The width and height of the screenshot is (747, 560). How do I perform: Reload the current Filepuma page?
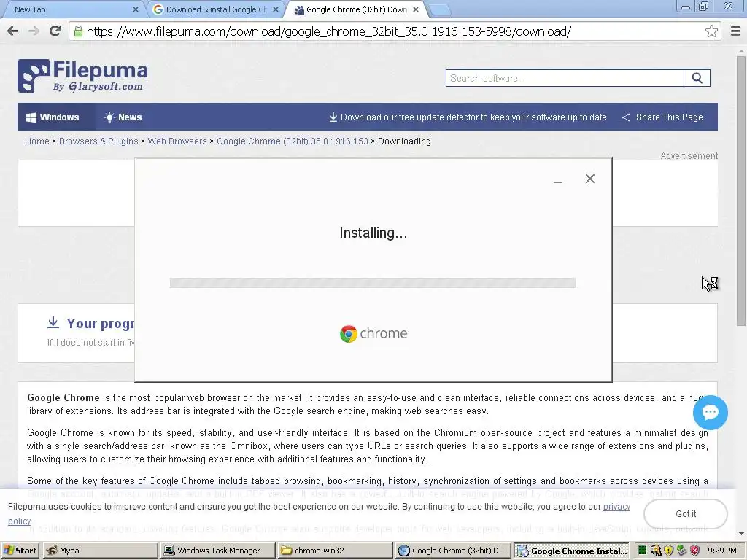click(x=55, y=31)
